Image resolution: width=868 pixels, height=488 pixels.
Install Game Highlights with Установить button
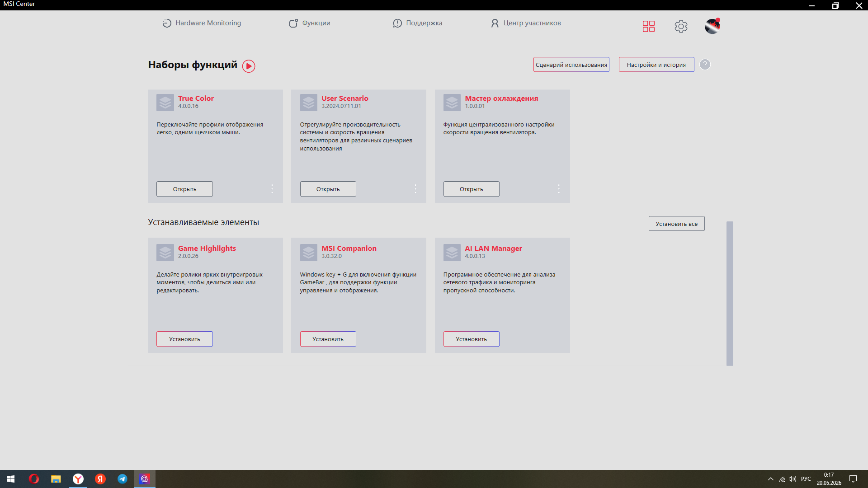pyautogui.click(x=184, y=339)
